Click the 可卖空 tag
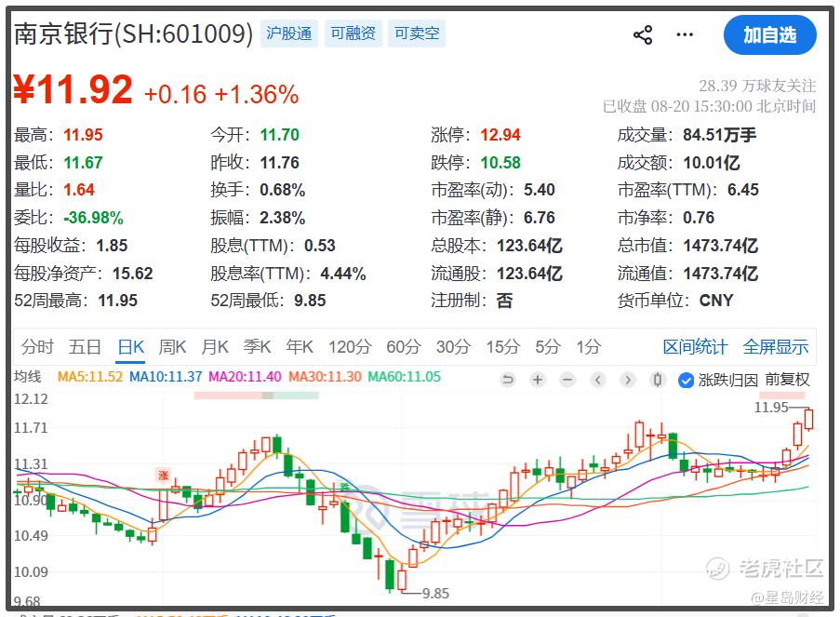The image size is (840, 617). point(417,34)
